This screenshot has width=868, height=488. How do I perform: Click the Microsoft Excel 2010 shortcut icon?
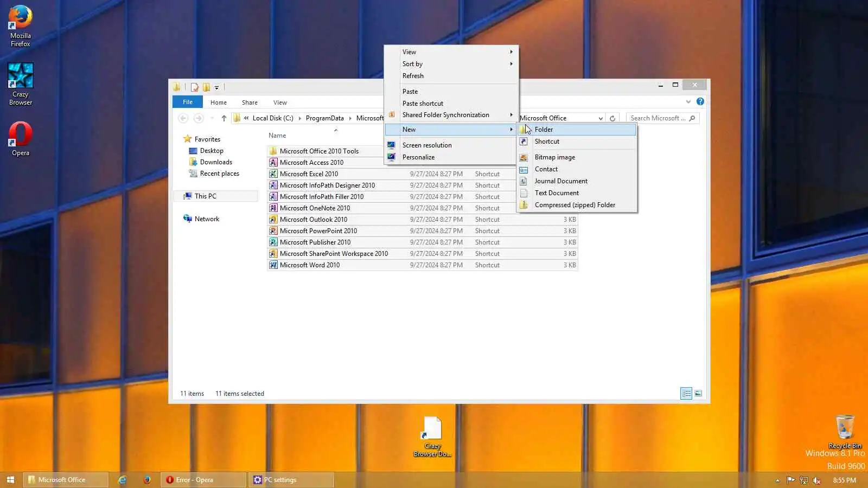[x=273, y=174]
